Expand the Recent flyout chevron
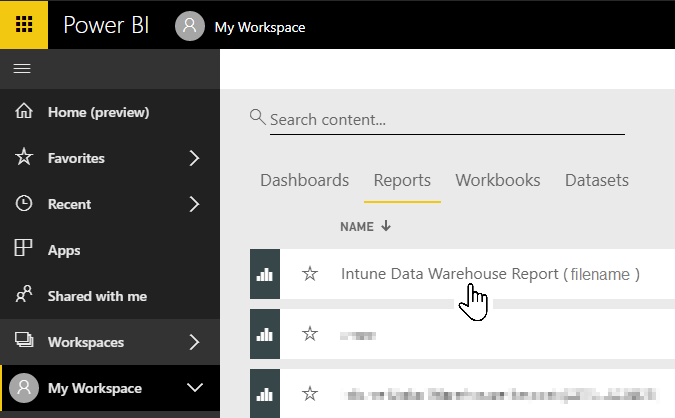This screenshot has height=418, width=675. pos(195,204)
